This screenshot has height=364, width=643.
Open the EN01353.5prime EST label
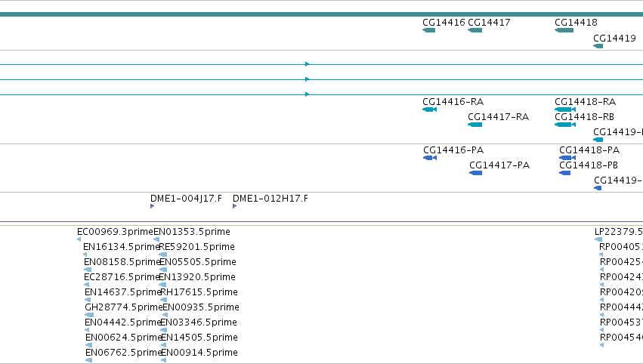click(192, 232)
